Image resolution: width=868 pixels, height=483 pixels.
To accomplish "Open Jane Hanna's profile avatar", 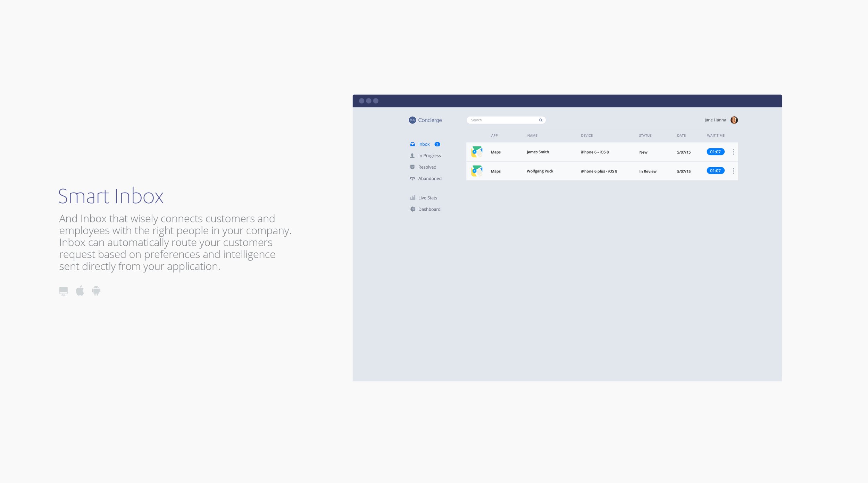I will 734,120.
